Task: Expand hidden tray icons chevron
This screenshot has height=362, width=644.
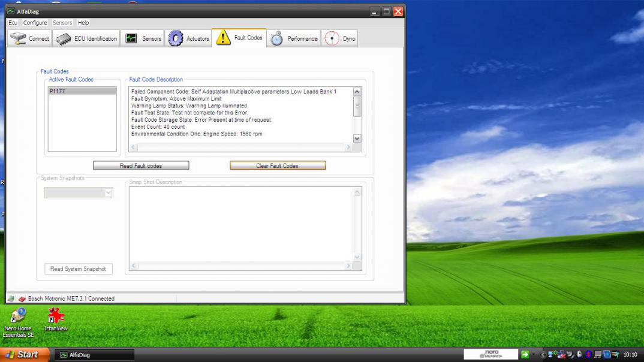Action: (x=543, y=355)
